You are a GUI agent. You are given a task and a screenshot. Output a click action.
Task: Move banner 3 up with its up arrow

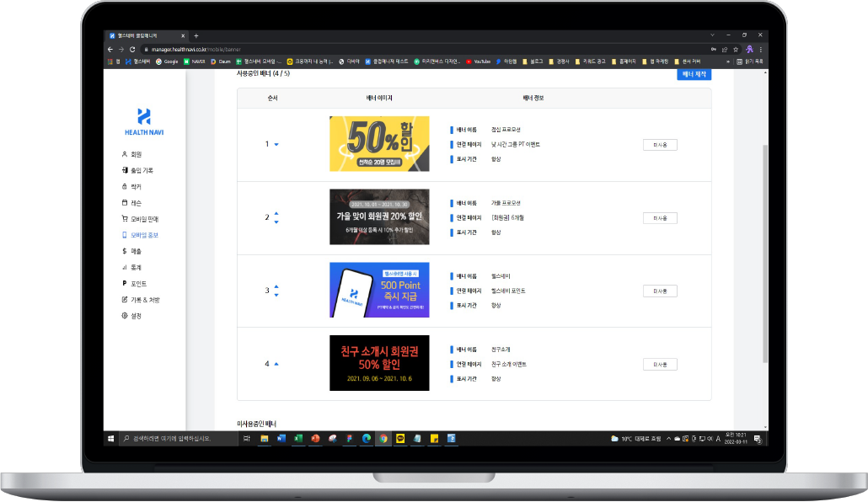tap(276, 286)
